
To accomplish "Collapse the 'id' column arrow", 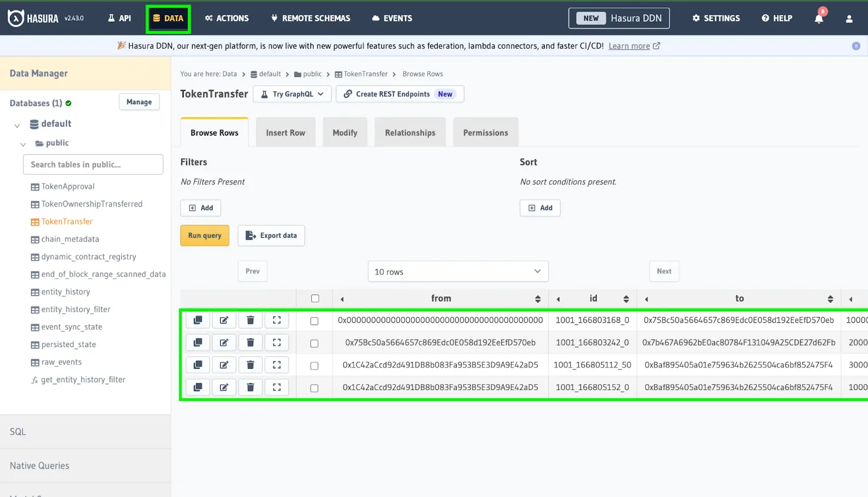I will (558, 299).
